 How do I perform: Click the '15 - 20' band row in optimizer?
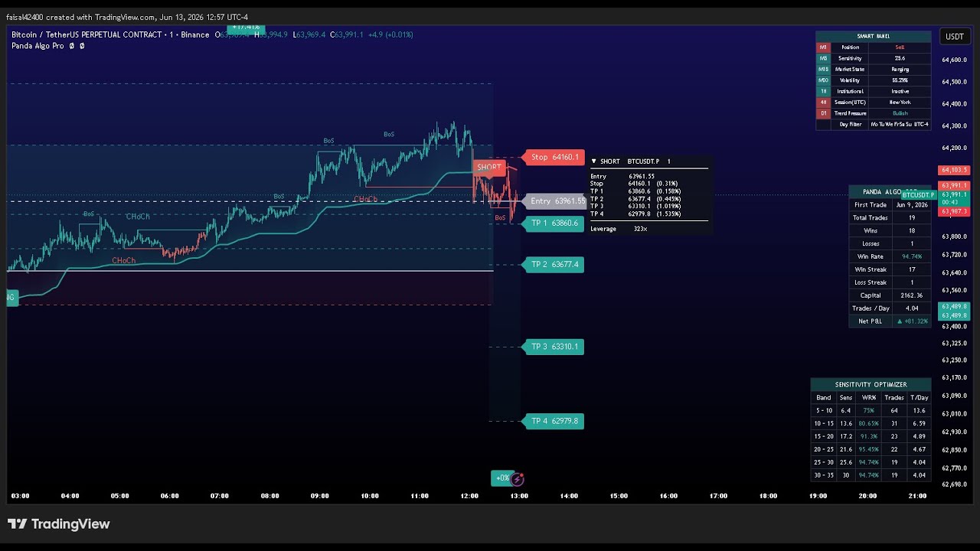(871, 437)
